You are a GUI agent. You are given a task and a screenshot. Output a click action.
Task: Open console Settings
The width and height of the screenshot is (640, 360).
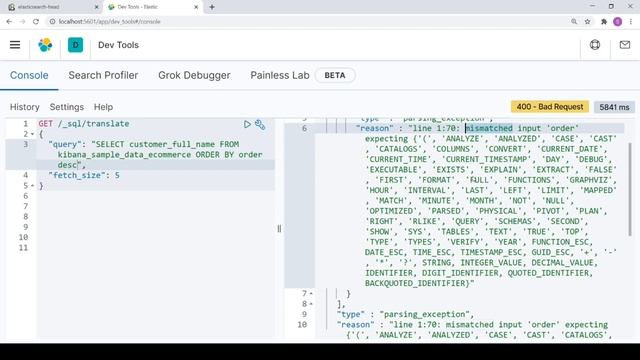pos(67,107)
